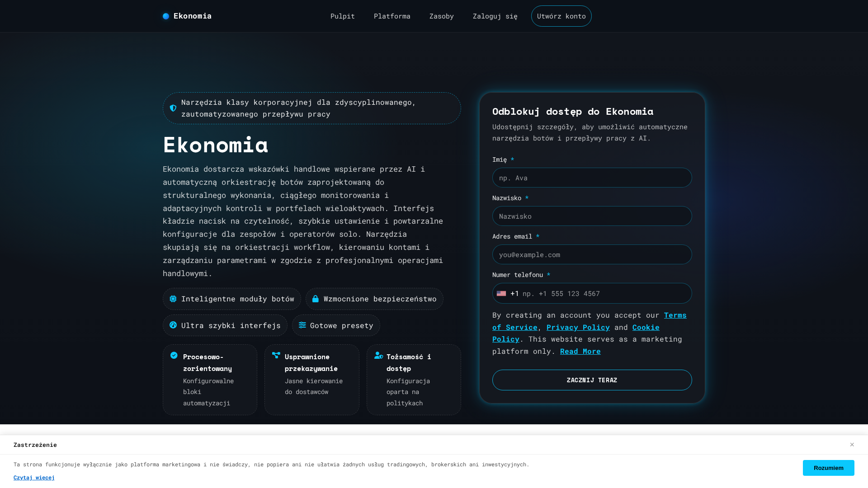Click the blue Ekonomia logo dot
Image resolution: width=868 pixels, height=488 pixels.
click(x=166, y=16)
